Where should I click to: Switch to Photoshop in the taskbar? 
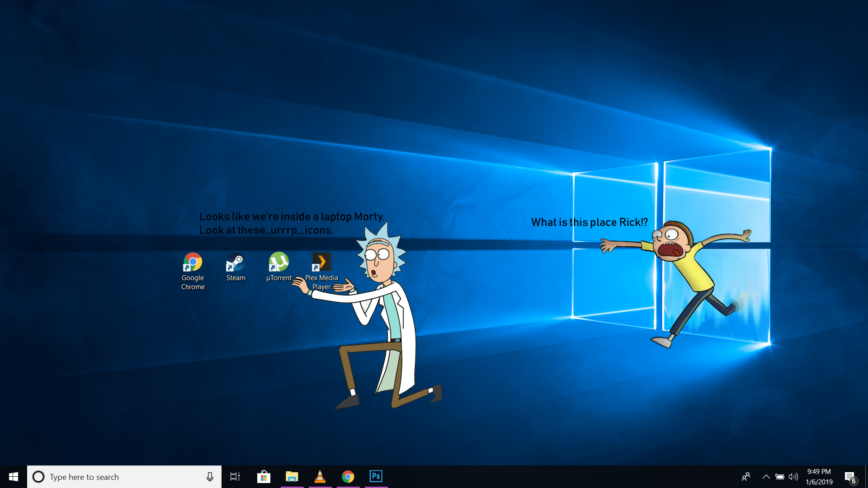pos(376,477)
